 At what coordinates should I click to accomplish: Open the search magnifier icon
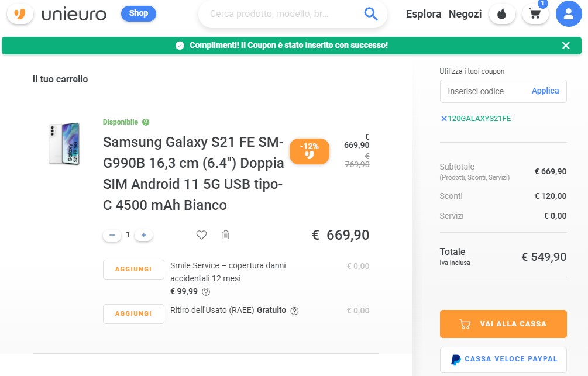click(370, 13)
